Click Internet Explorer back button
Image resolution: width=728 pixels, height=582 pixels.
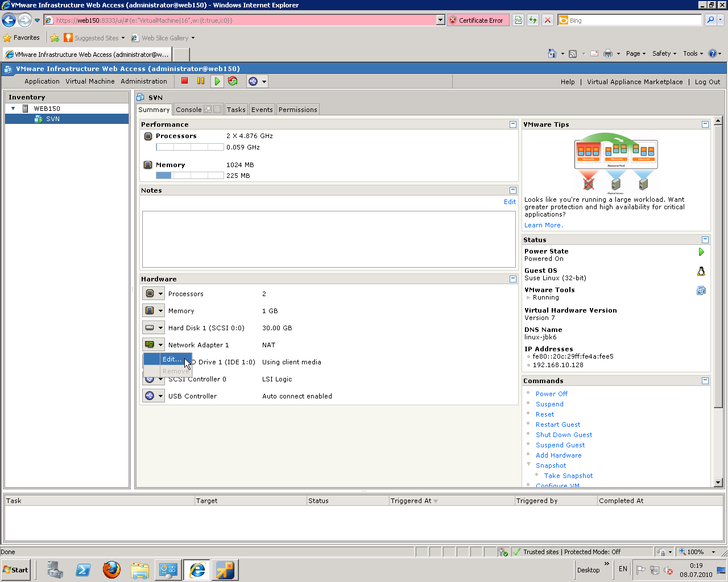pyautogui.click(x=9, y=20)
